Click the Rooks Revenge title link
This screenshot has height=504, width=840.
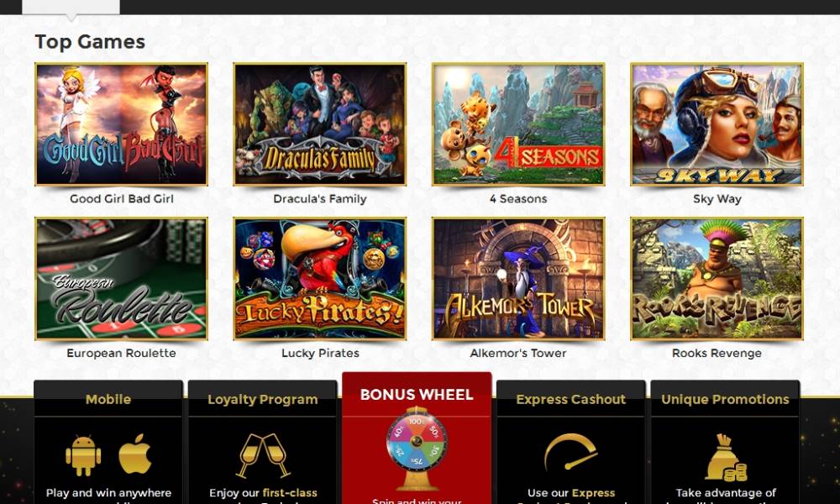[717, 353]
